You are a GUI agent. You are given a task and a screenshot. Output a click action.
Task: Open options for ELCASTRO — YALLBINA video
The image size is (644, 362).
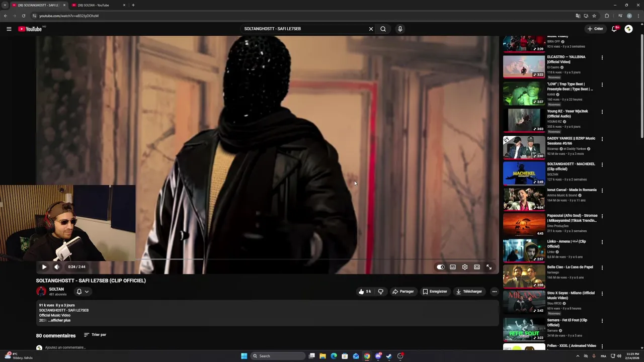click(x=602, y=57)
